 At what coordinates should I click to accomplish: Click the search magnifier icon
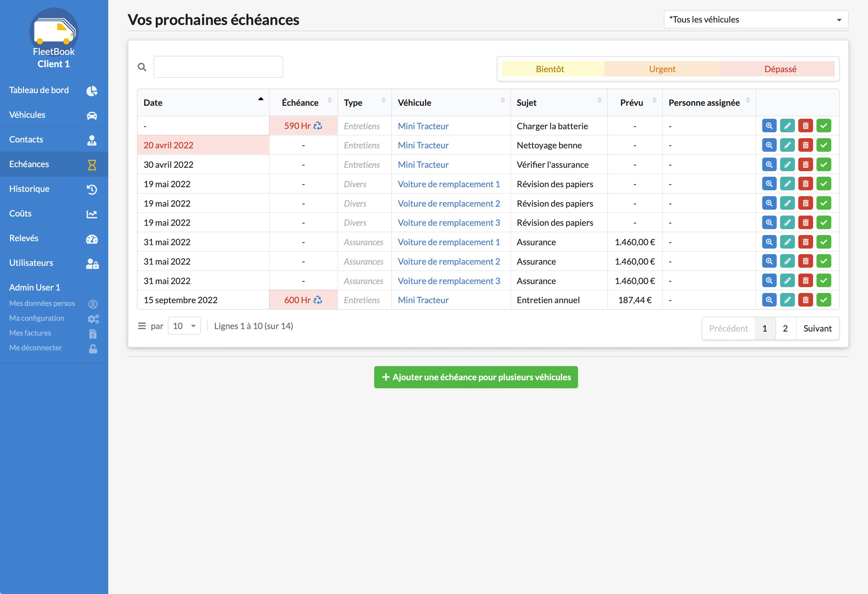142,67
